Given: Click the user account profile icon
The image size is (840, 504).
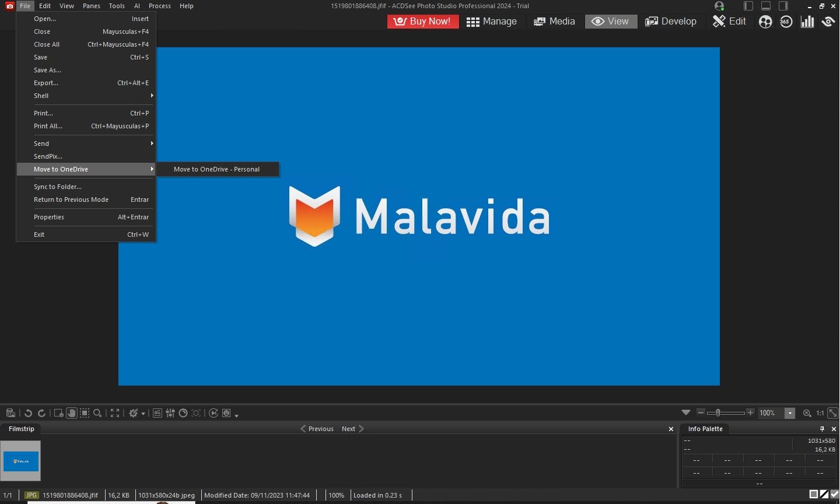Looking at the screenshot, I should click(x=719, y=6).
